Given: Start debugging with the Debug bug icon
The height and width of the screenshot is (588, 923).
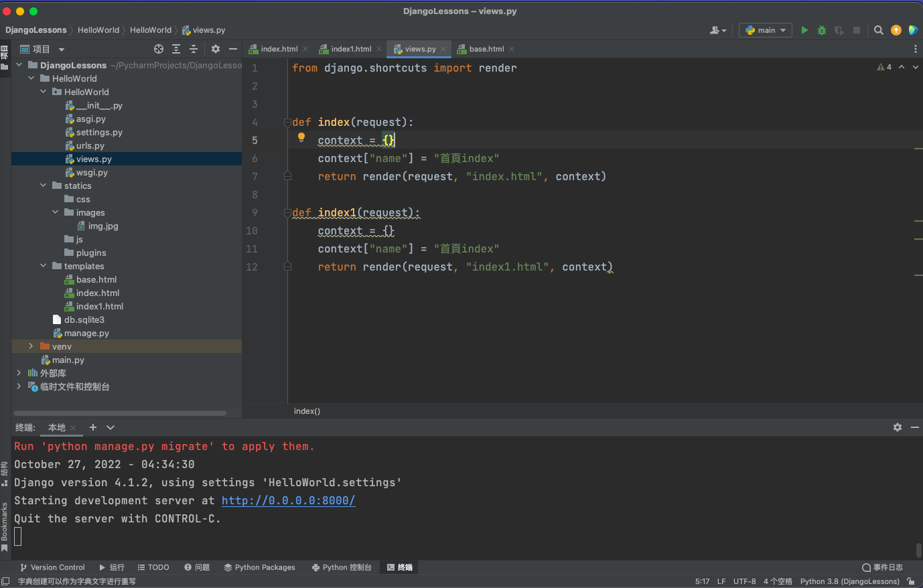Looking at the screenshot, I should [822, 30].
